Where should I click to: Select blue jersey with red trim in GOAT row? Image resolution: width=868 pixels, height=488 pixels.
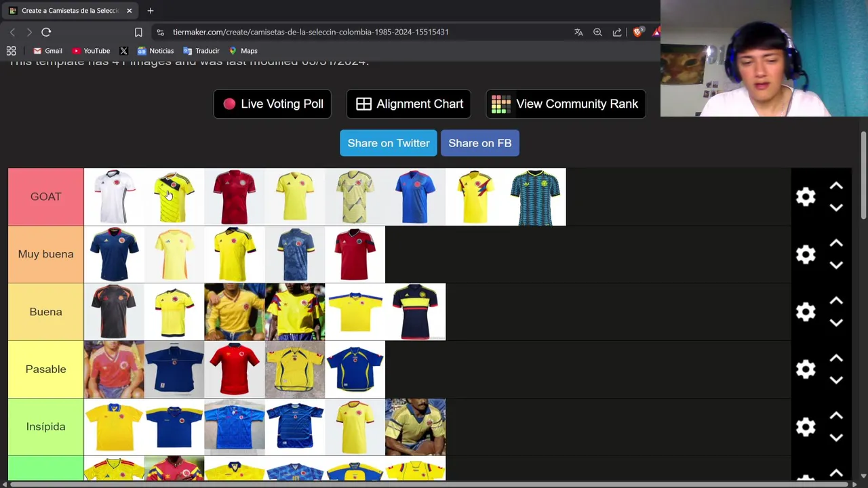click(416, 197)
